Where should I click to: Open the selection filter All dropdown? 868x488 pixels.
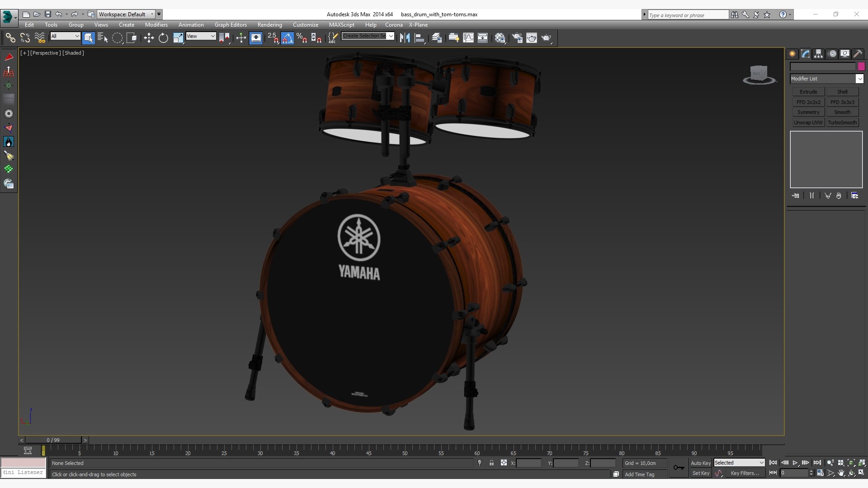click(65, 36)
